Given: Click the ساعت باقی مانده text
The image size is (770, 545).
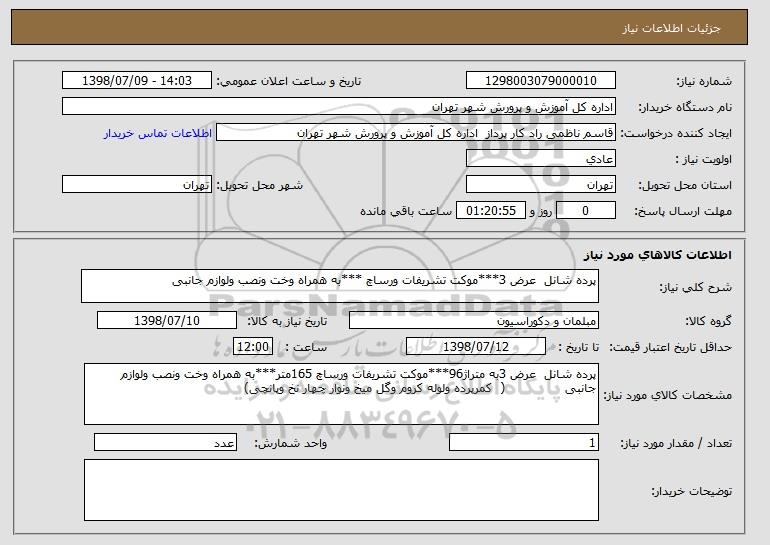Looking at the screenshot, I should click(x=406, y=212).
